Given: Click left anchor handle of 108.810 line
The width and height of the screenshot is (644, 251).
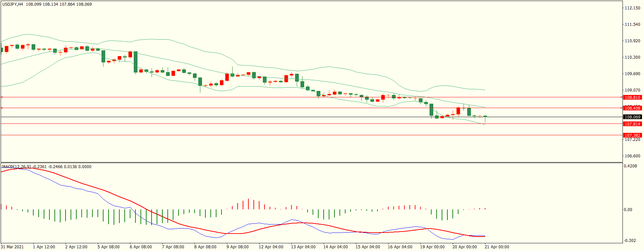Looking at the screenshot, I should pyautogui.click(x=2, y=97).
